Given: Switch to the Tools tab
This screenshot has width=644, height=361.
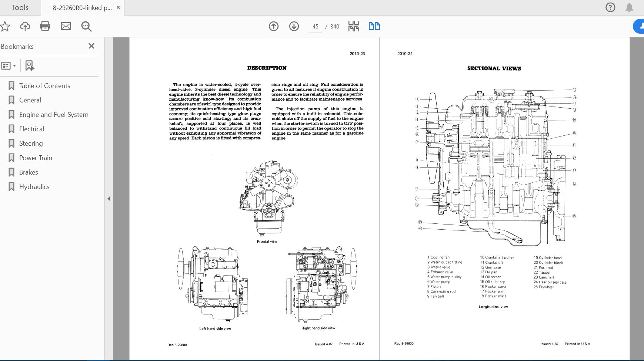Looking at the screenshot, I should point(20,7).
